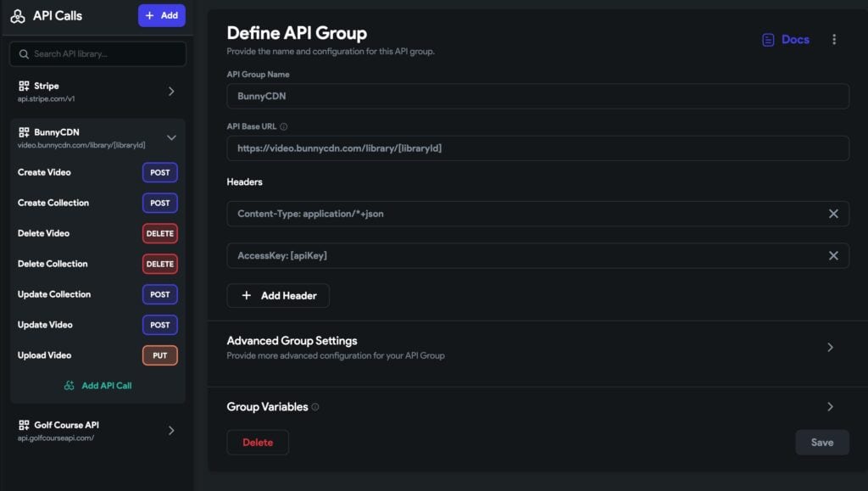
Task: Click the three-dot more options icon
Action: pos(834,40)
